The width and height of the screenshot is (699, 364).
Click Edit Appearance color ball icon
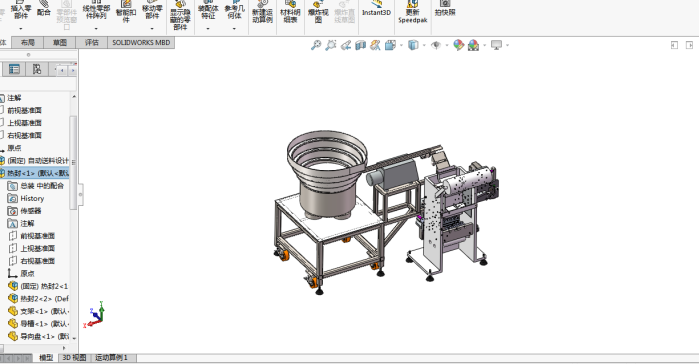[458, 45]
